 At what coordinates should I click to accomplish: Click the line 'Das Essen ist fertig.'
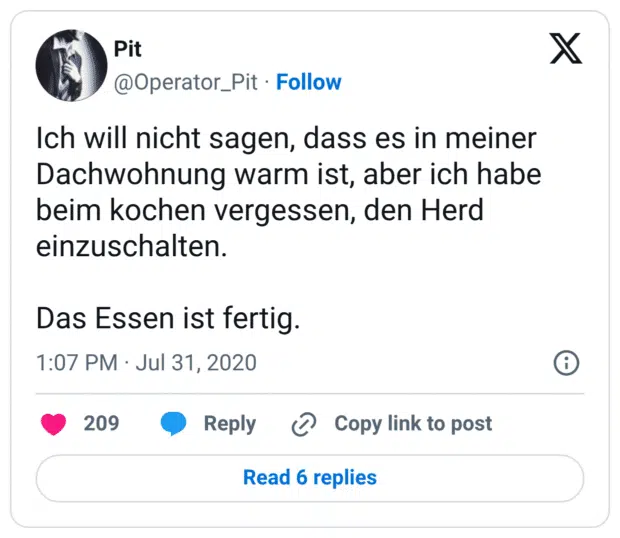pos(168,319)
